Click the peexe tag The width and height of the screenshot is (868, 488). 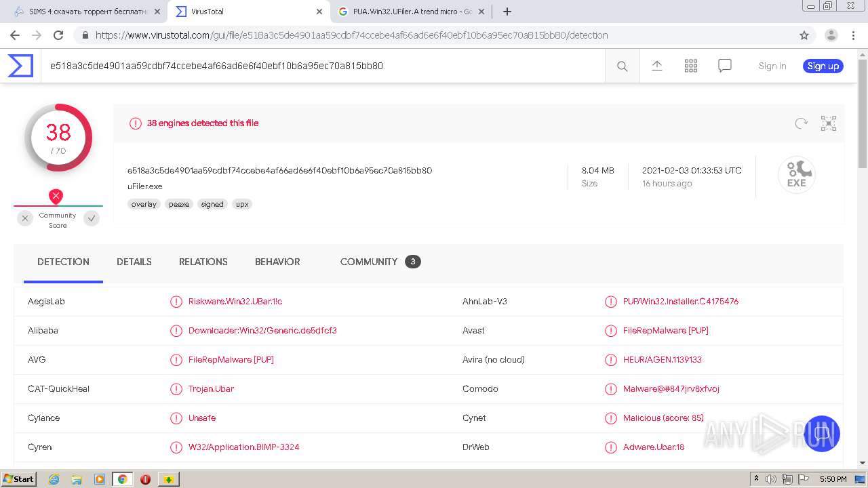tap(179, 204)
